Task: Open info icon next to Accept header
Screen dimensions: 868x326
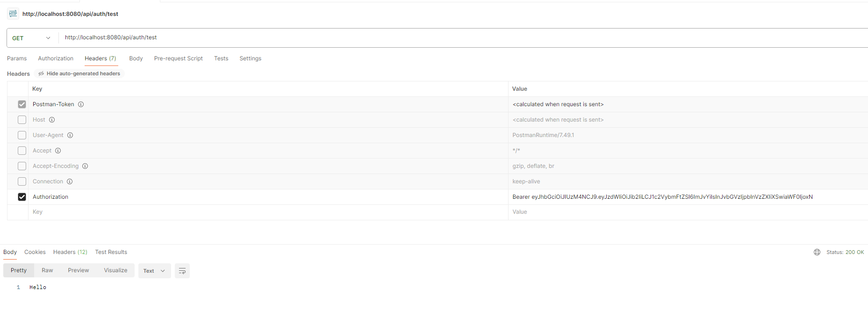Action: point(58,151)
